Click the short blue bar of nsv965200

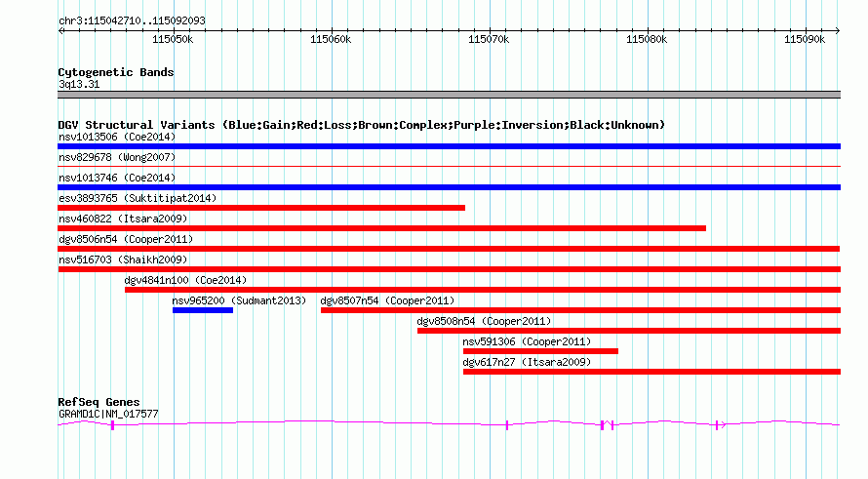pos(203,310)
